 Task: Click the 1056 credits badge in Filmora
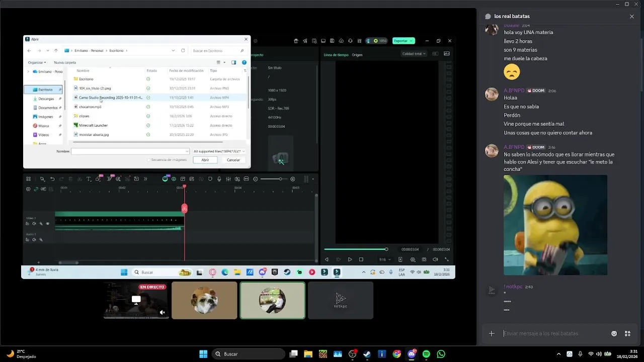[380, 41]
